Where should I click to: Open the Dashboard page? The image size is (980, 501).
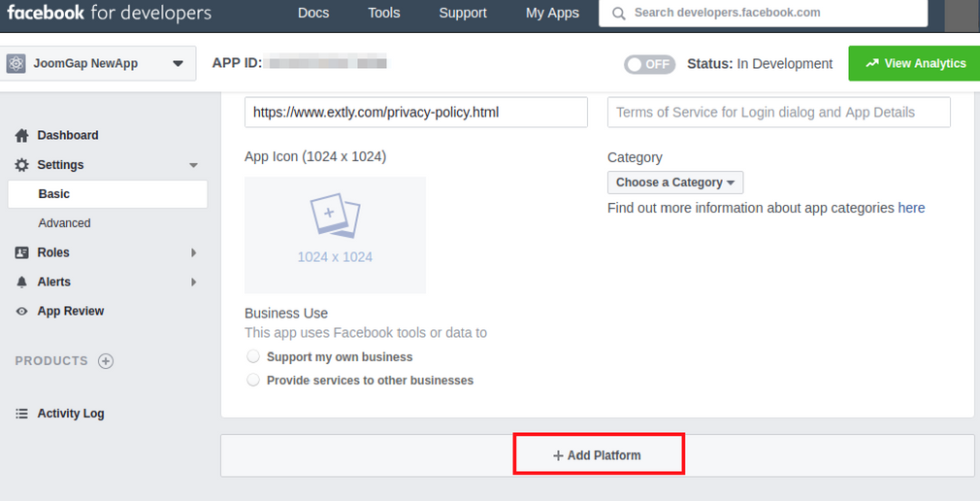point(68,135)
